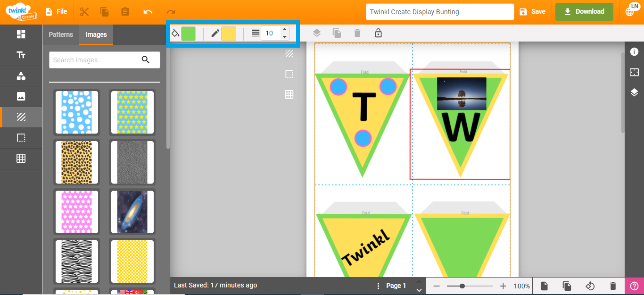Click the search magnifier icon
This screenshot has height=295, width=644.
coord(145,59)
